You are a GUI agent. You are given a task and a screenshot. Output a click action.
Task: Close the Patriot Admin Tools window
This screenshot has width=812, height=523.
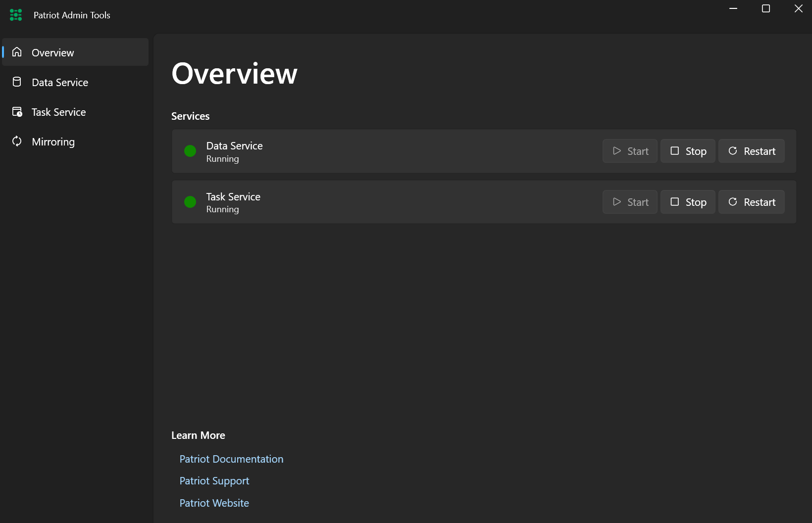click(x=799, y=8)
